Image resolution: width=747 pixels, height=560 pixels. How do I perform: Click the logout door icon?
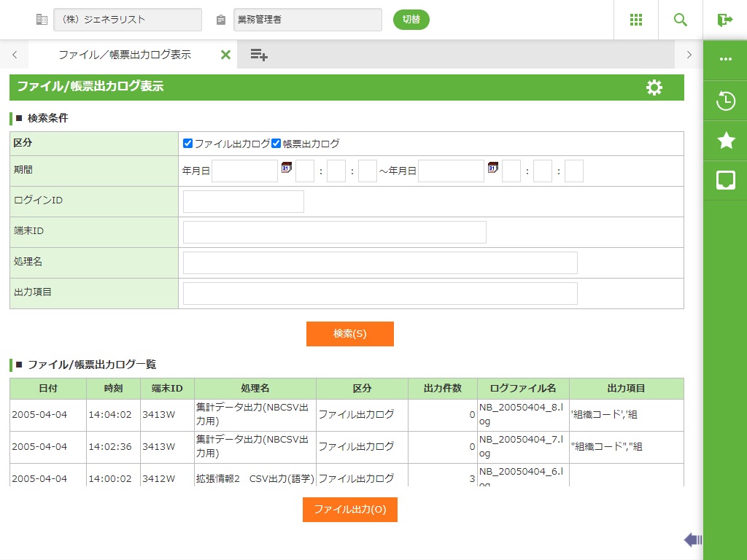coord(725,20)
